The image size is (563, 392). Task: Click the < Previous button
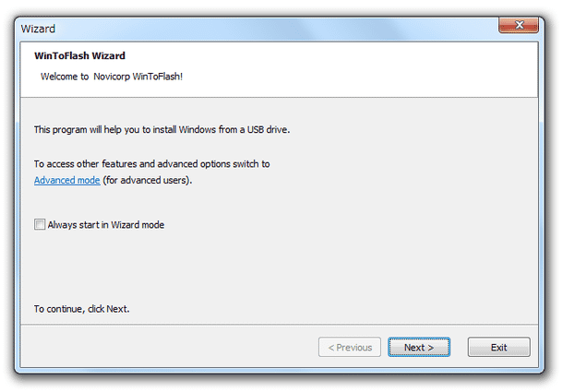click(350, 347)
